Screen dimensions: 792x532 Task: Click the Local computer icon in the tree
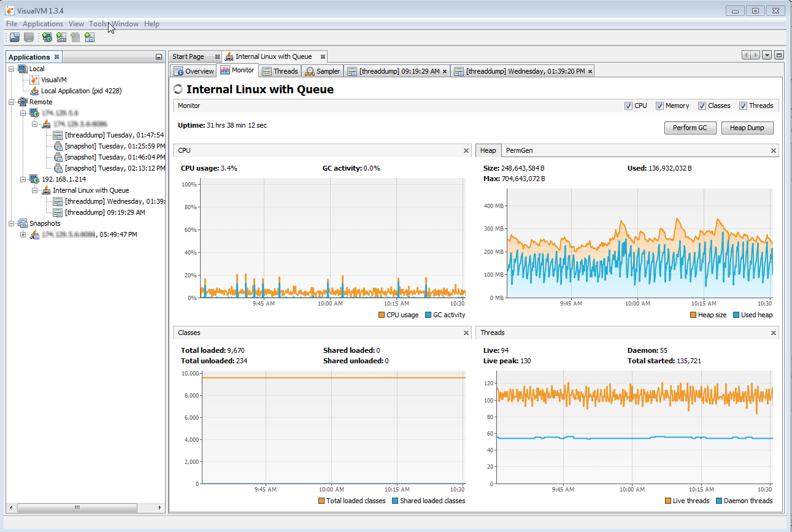click(23, 69)
